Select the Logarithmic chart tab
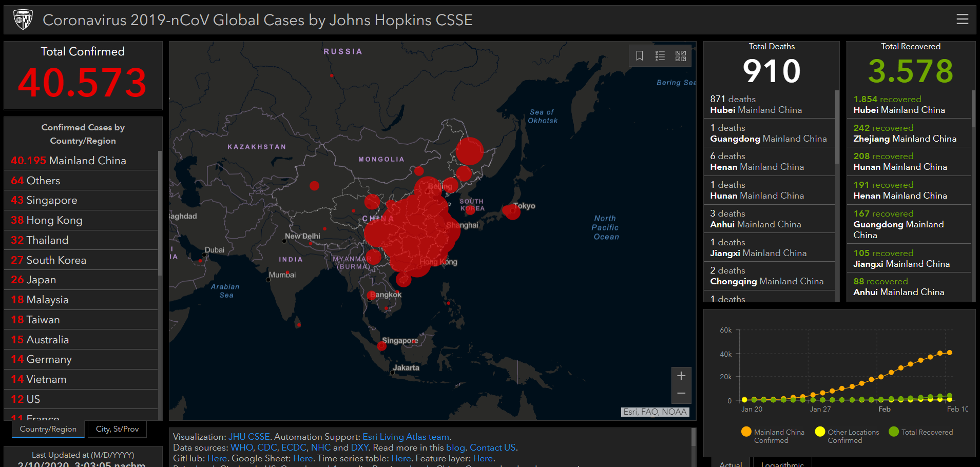This screenshot has width=980, height=467. (x=782, y=463)
